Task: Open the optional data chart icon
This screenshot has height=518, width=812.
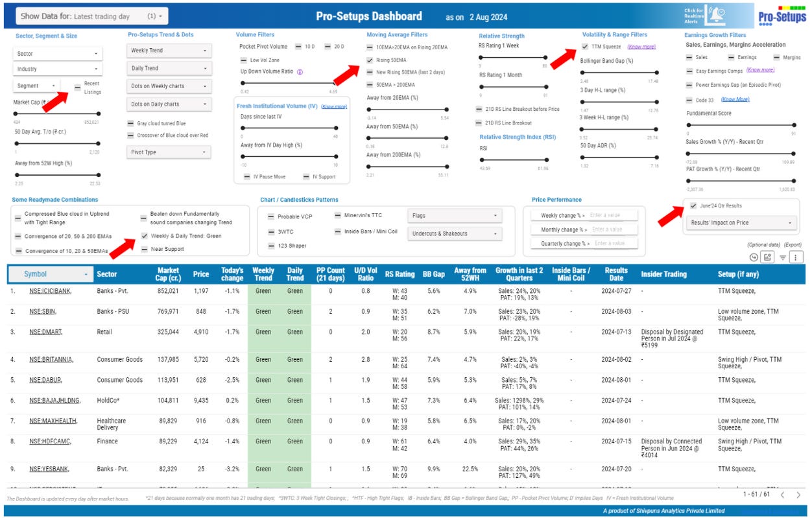Action: point(767,257)
